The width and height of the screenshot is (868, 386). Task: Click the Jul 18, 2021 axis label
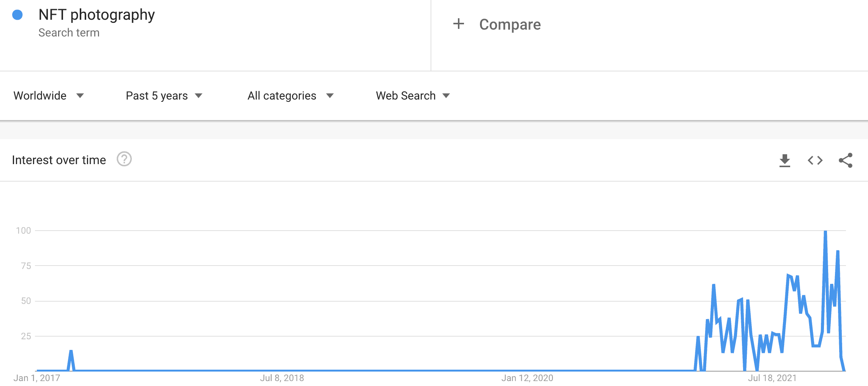coord(772,378)
